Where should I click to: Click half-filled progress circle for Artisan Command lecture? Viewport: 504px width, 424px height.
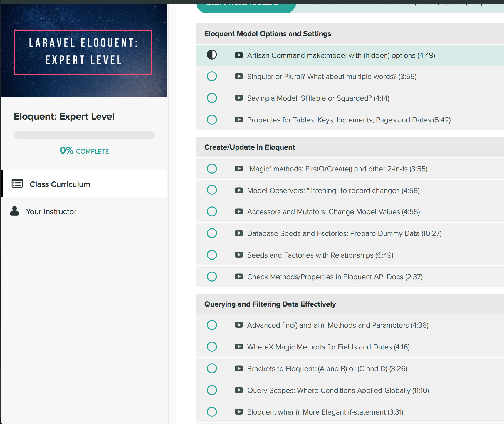212,55
